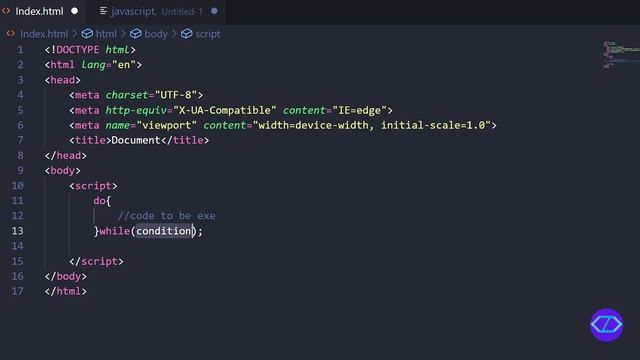The image size is (640, 360).
Task: Open the javascript Untitled-1 tab
Action: pos(157,11)
